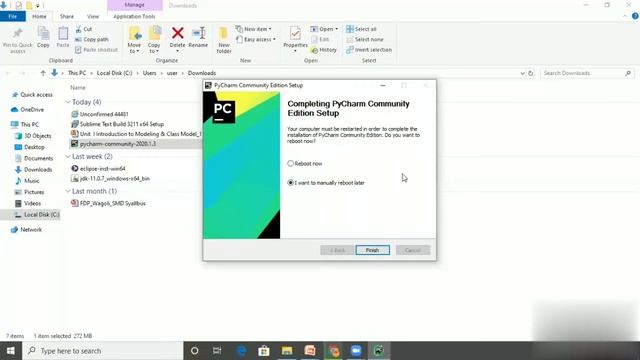Click the Up one level arrow
The image size is (640, 360).
[43, 73]
